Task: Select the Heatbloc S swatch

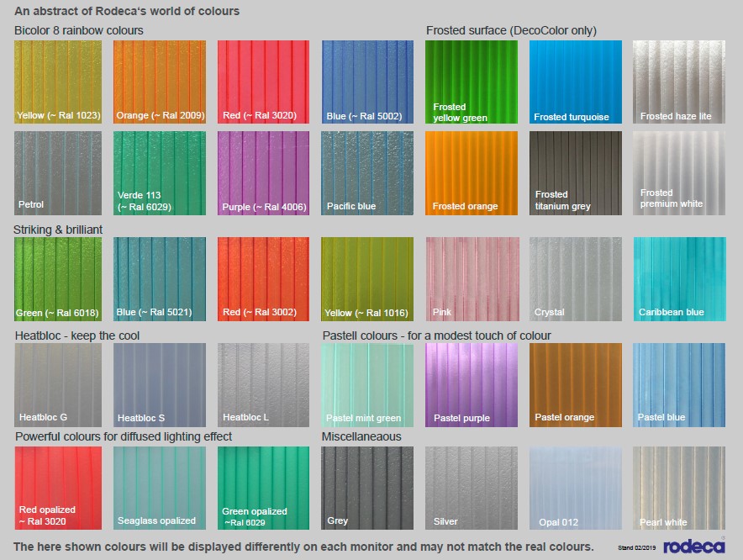Action: pyautogui.click(x=160, y=385)
